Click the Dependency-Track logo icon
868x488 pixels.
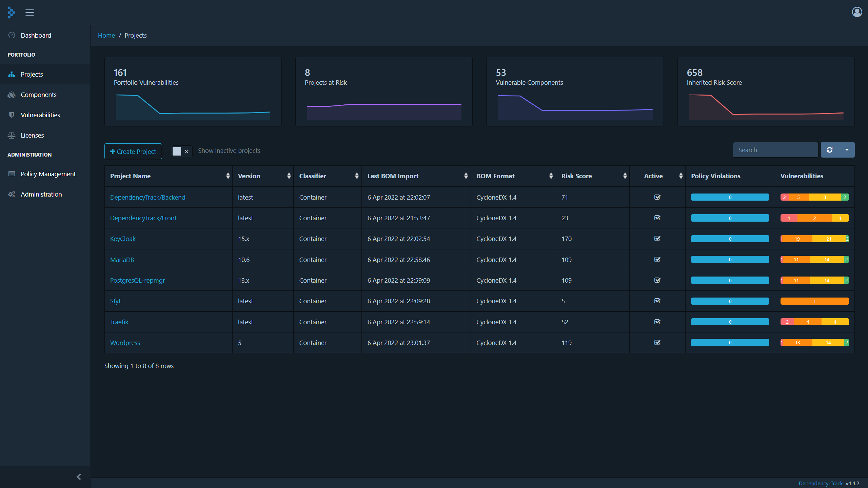(x=11, y=13)
